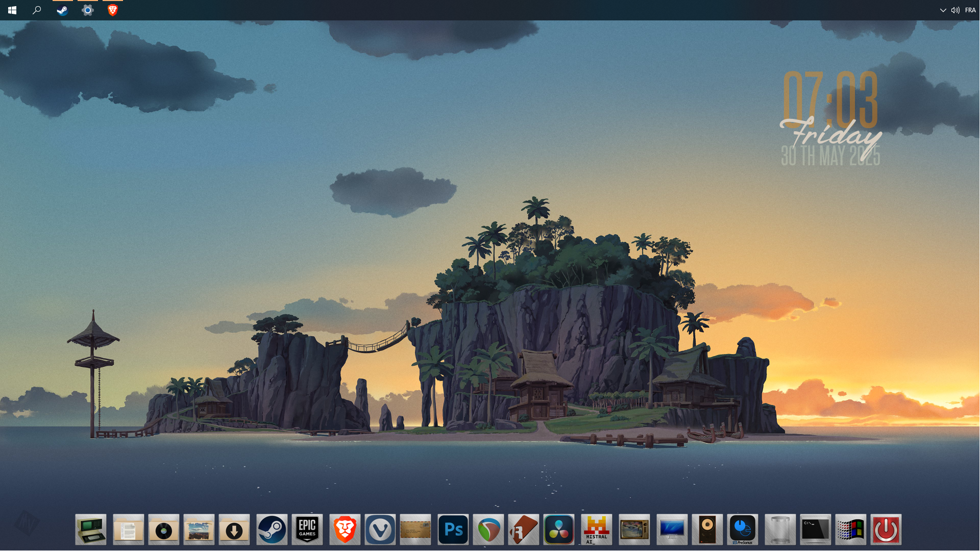Launch the command prompt from the dock
The width and height of the screenshot is (980, 551).
point(816,530)
